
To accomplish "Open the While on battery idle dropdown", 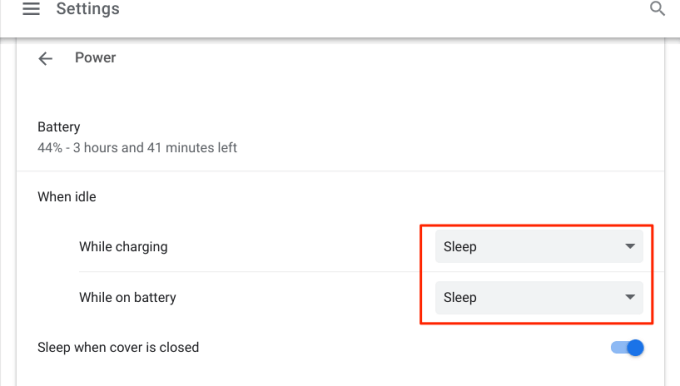I will pyautogui.click(x=539, y=297).
